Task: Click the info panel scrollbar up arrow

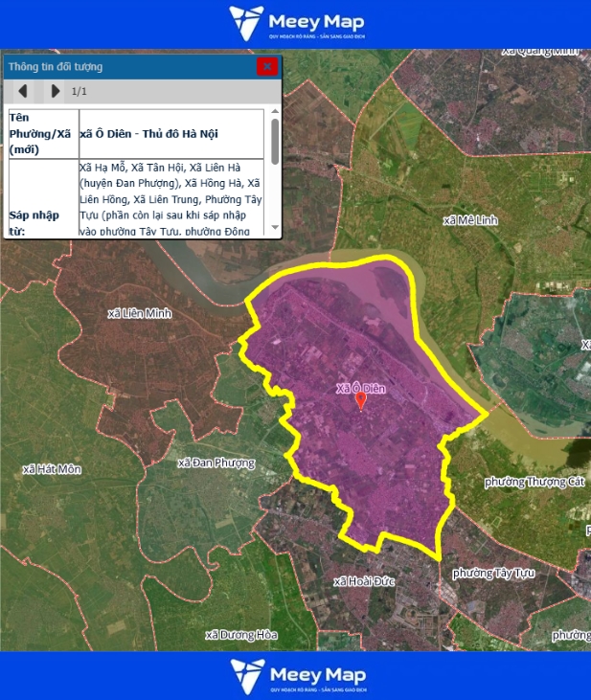Action: click(x=275, y=113)
